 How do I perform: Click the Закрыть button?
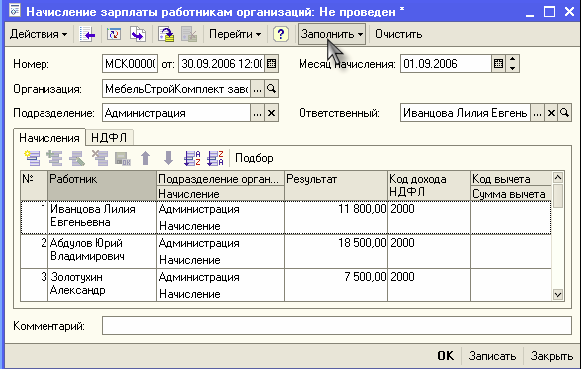click(552, 356)
